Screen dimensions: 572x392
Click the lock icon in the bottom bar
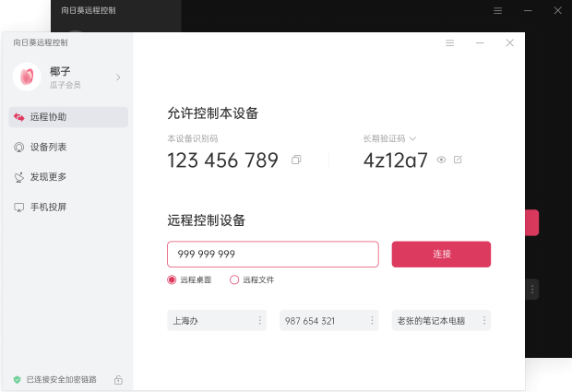[118, 380]
